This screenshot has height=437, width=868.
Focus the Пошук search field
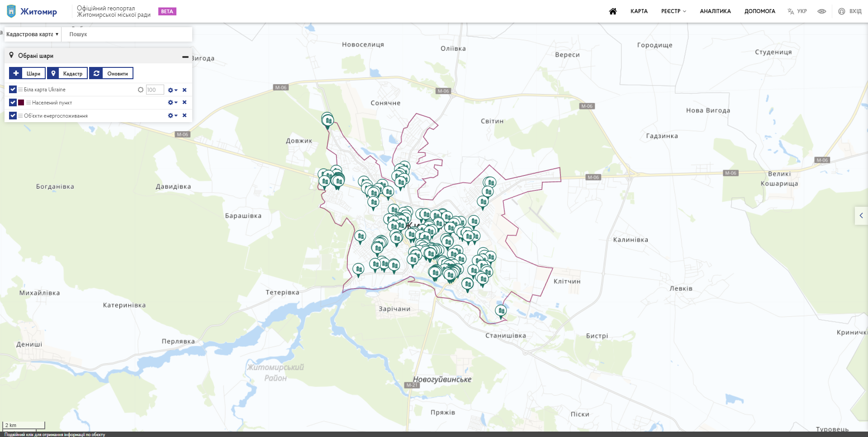tap(127, 34)
